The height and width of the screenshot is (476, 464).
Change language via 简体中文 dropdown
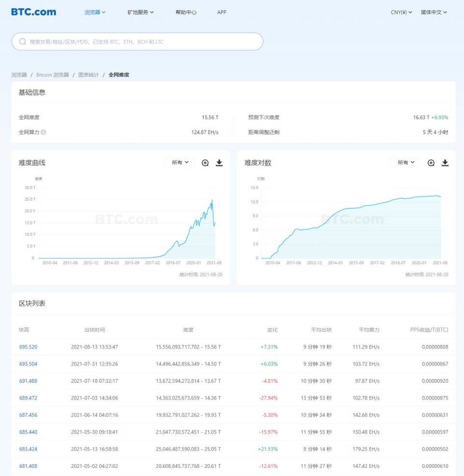pos(434,12)
